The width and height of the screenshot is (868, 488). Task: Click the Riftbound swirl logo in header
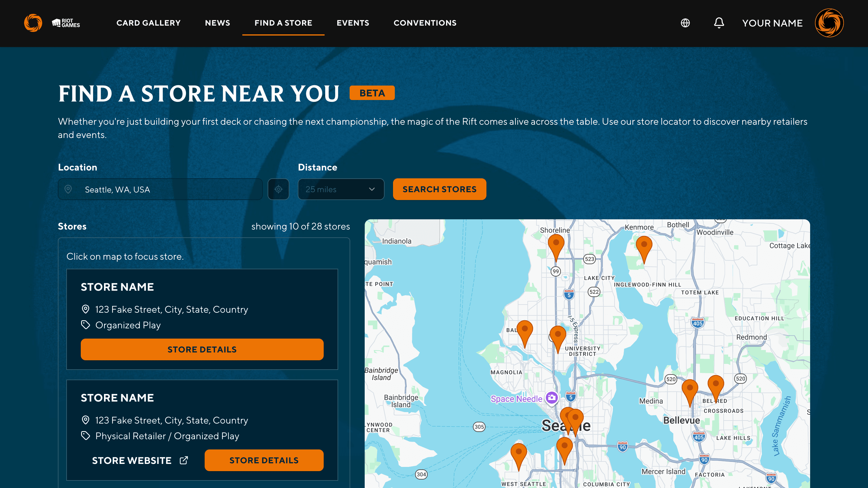coord(33,23)
